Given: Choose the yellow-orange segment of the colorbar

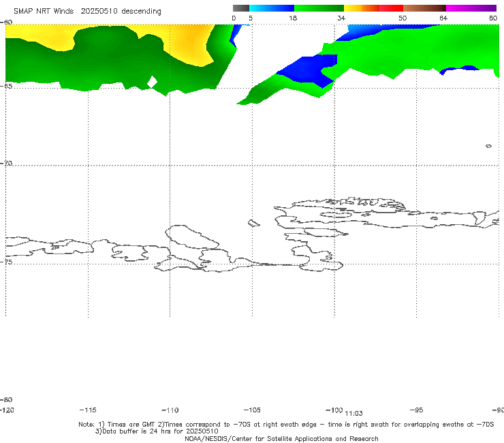Looking at the screenshot, I should click(362, 8).
